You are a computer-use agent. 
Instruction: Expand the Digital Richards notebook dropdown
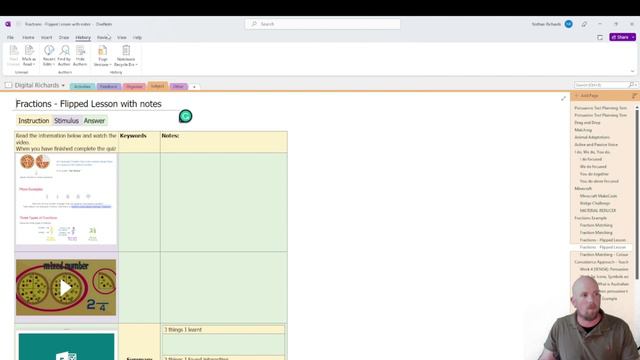point(63,85)
